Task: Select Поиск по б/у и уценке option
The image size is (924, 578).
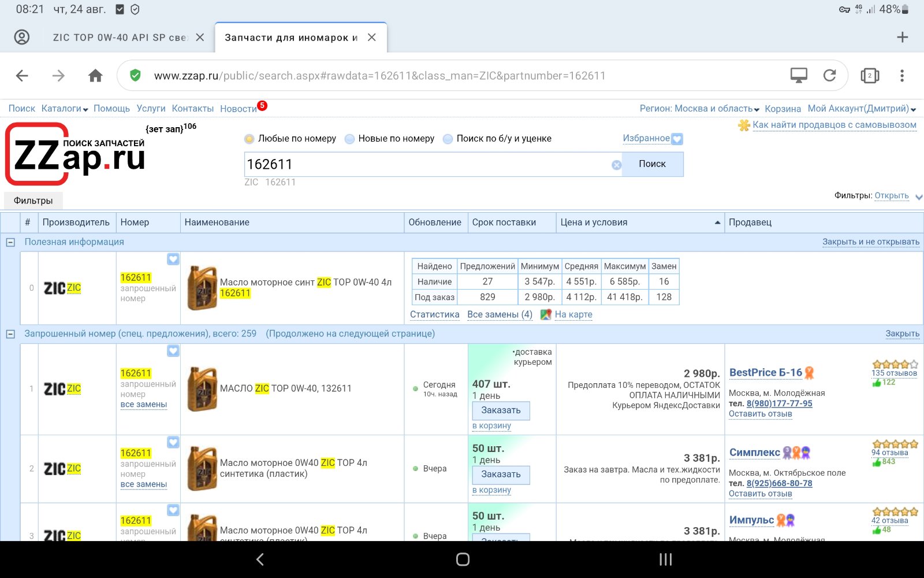Action: (x=448, y=139)
